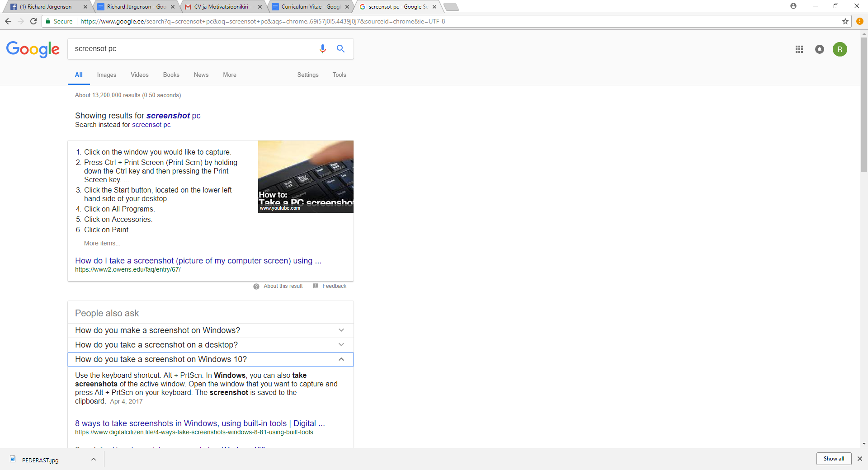Open "How do I take a screenshot" result
The image size is (868, 470).
(198, 261)
